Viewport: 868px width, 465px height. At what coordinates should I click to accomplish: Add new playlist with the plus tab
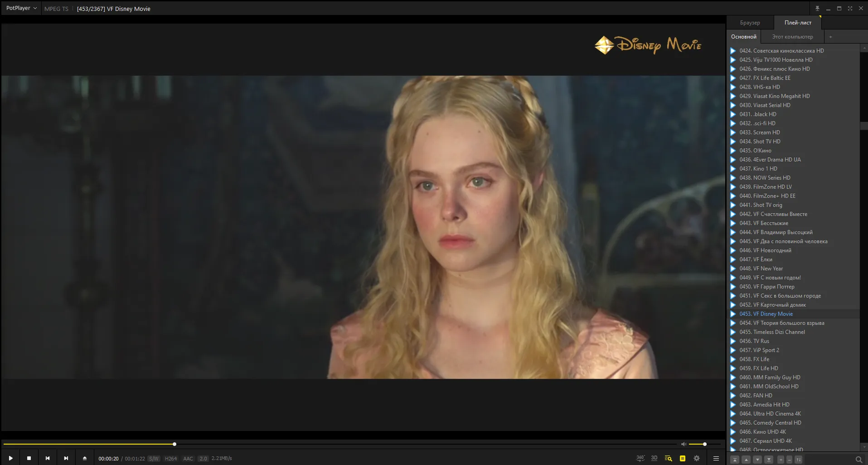830,37
